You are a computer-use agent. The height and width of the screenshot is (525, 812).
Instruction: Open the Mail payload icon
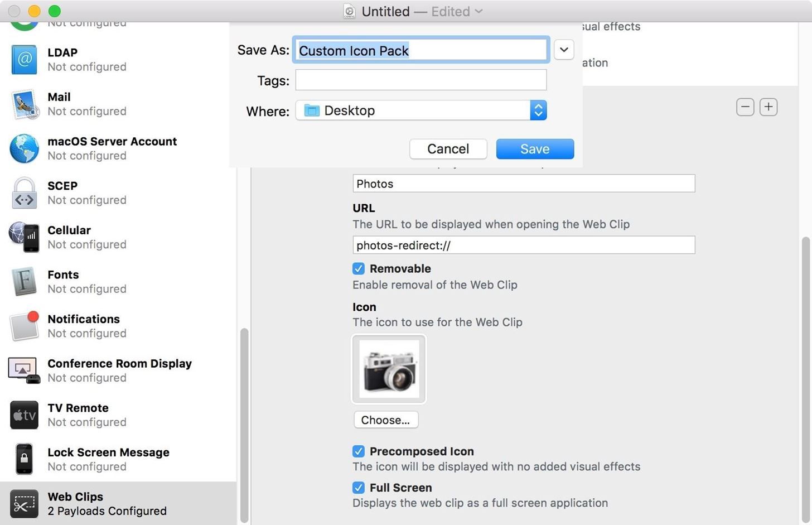coord(24,104)
